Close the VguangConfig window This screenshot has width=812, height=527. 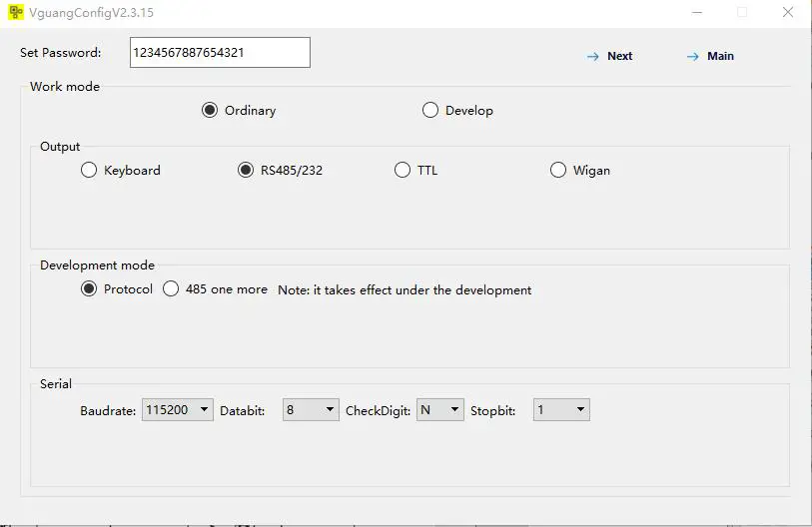click(788, 12)
